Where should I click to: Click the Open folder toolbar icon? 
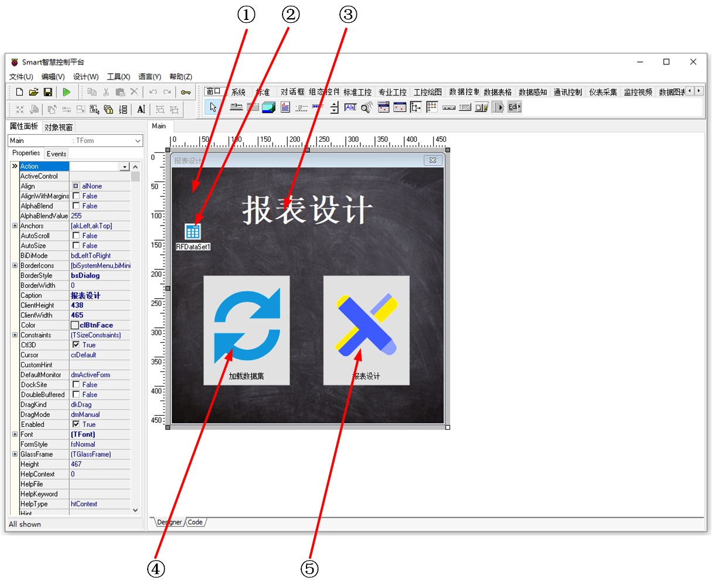coord(33,92)
